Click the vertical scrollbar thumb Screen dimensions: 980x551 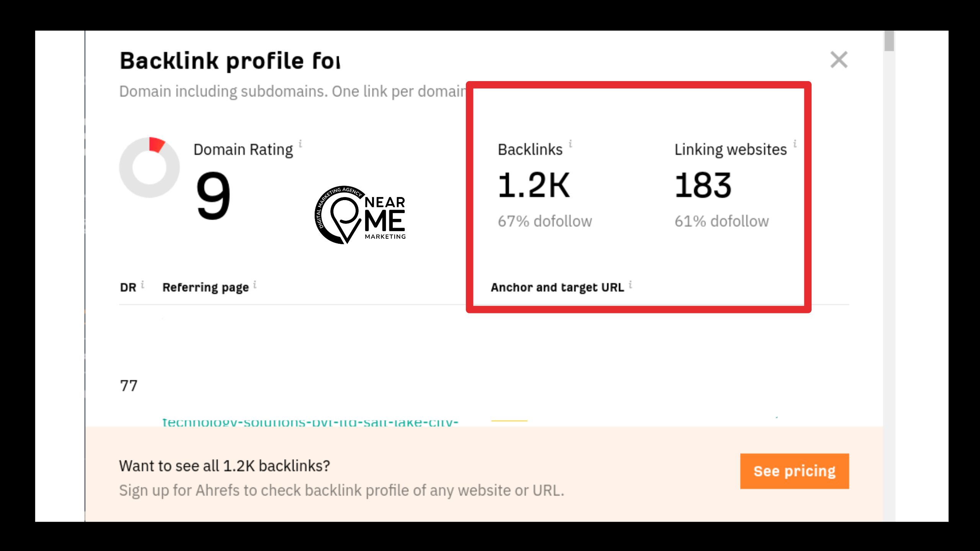click(889, 41)
